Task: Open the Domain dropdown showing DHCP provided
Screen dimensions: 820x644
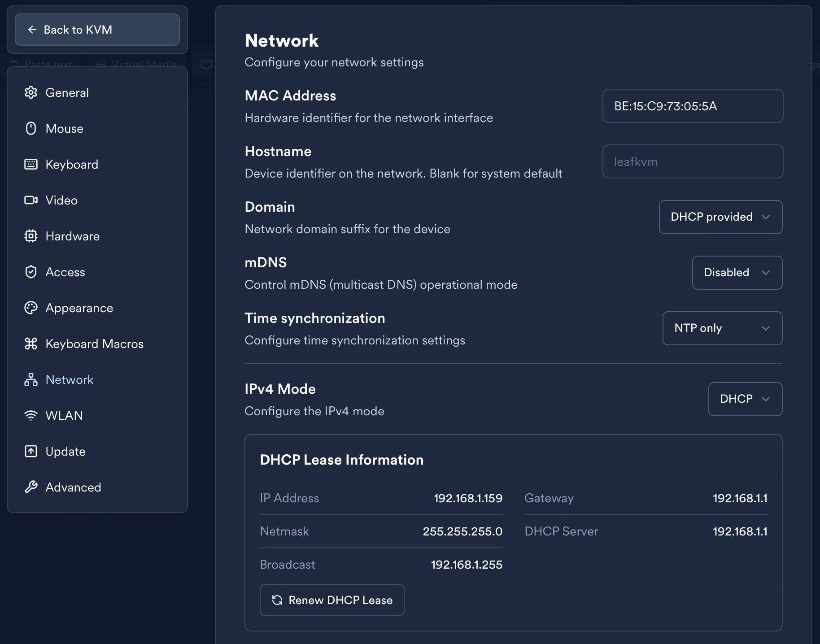Action: pyautogui.click(x=720, y=217)
